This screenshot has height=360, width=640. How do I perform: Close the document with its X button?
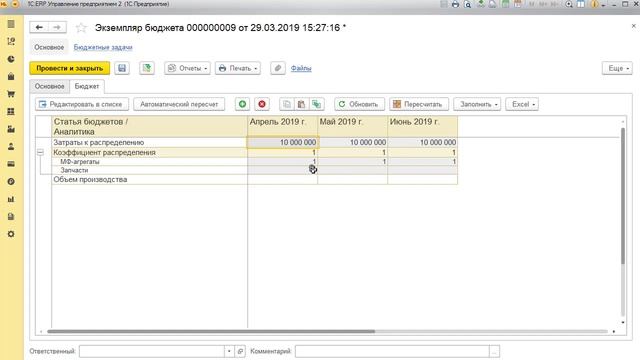click(633, 26)
